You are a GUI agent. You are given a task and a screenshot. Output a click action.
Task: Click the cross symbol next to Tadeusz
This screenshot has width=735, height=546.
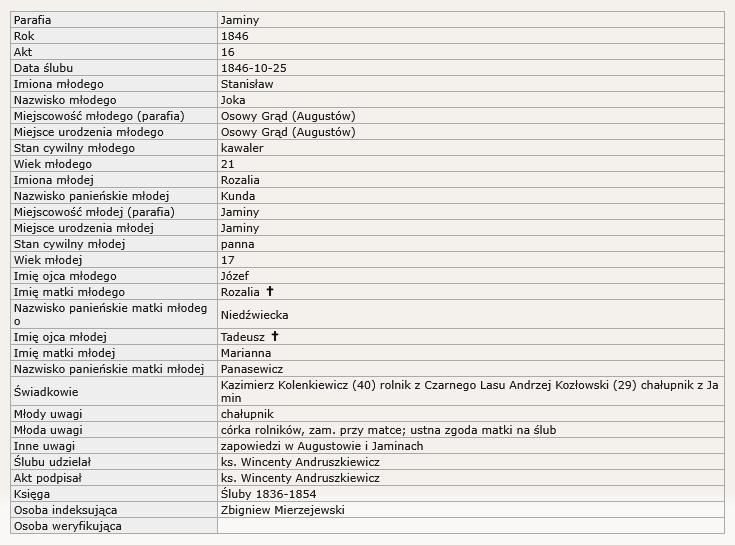[x=275, y=337]
